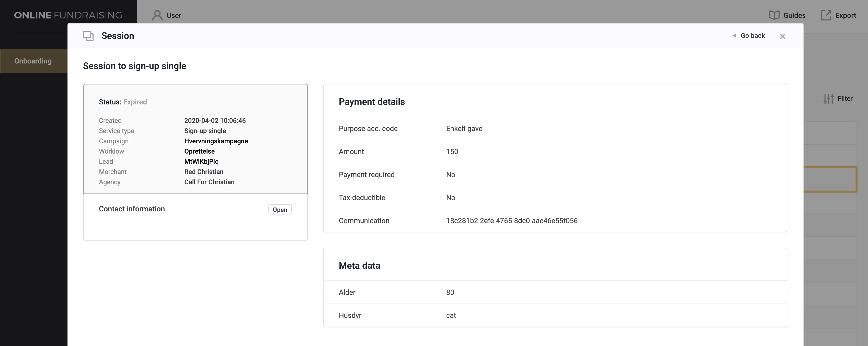
Task: Click the Purpose acc. code label
Action: click(x=368, y=128)
